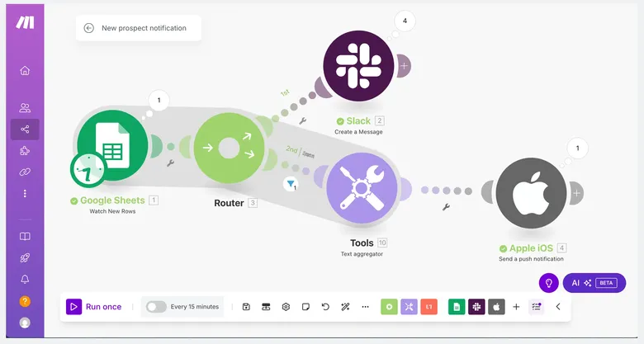Image resolution: width=644 pixels, height=344 pixels.
Task: Open the orange Help question-mark icon
Action: (x=25, y=301)
